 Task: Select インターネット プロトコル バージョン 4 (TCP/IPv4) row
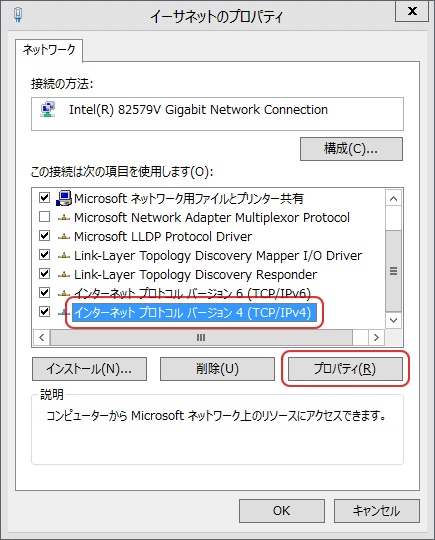[194, 313]
